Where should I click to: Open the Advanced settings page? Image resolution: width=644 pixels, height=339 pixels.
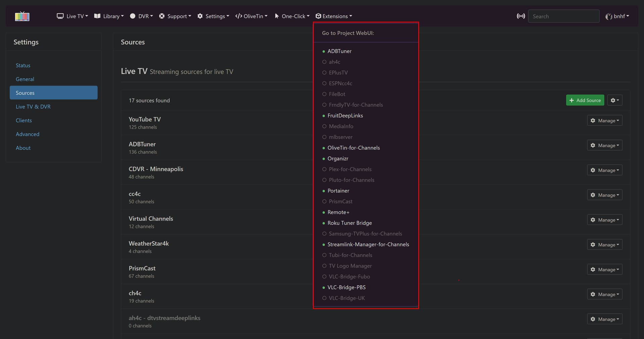click(28, 134)
